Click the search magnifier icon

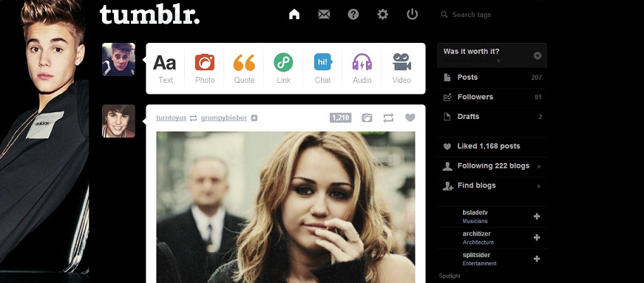tap(444, 15)
